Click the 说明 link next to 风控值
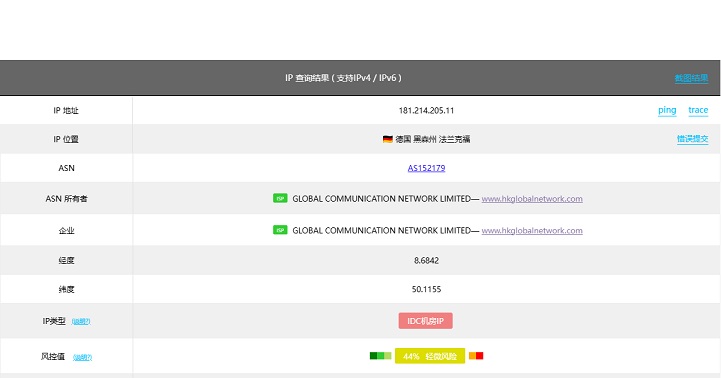This screenshot has height=378, width=721. tap(82, 357)
